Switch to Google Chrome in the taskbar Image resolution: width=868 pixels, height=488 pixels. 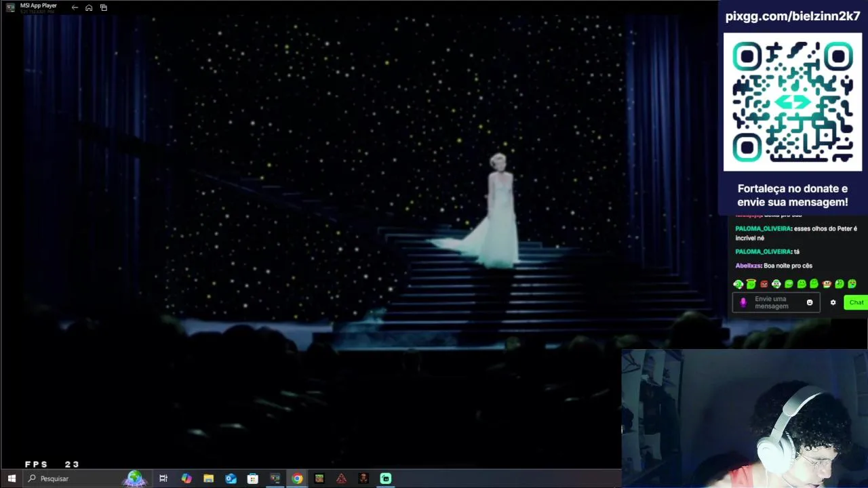297,479
